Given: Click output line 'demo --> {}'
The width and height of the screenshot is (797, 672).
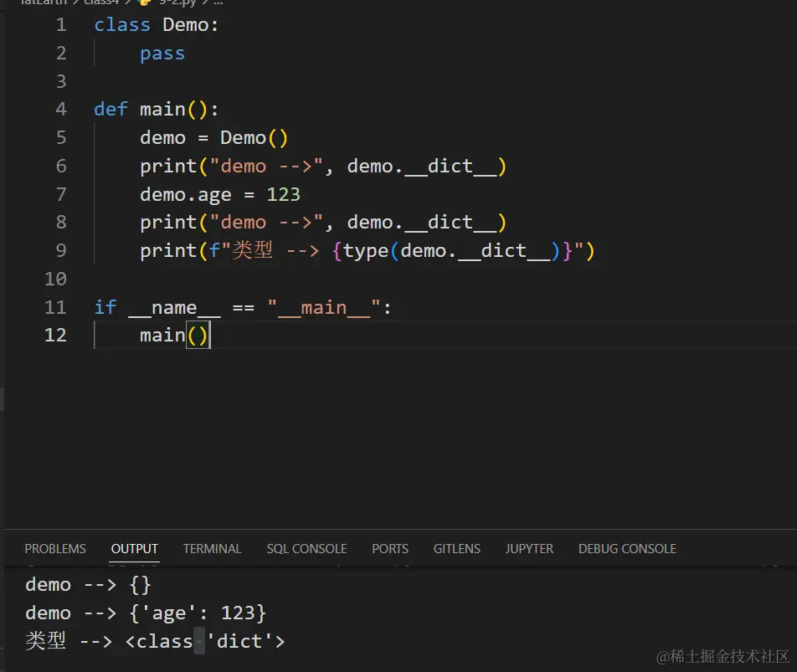Looking at the screenshot, I should (89, 585).
